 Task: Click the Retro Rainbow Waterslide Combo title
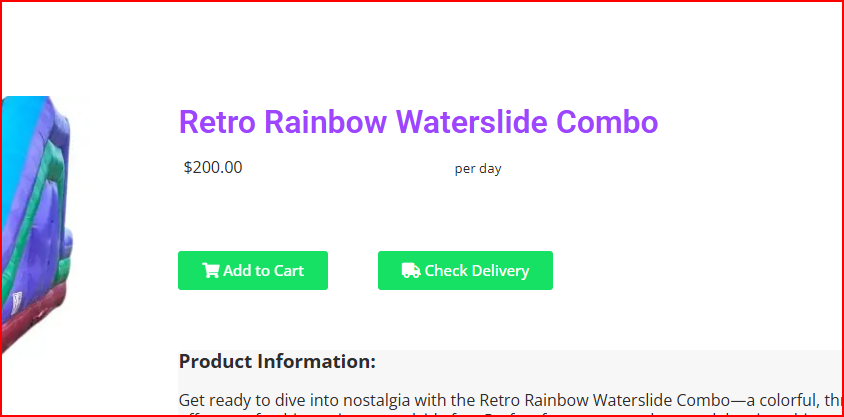pos(418,122)
